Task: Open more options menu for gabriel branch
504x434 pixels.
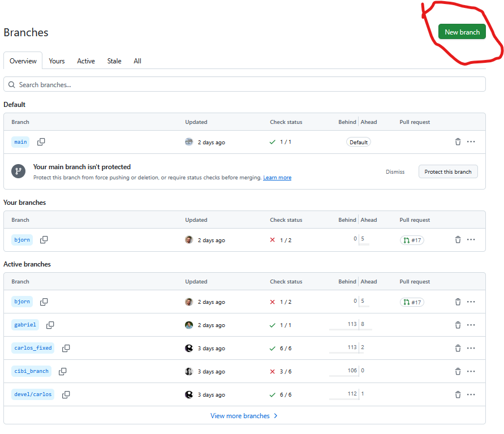Action: [471, 325]
